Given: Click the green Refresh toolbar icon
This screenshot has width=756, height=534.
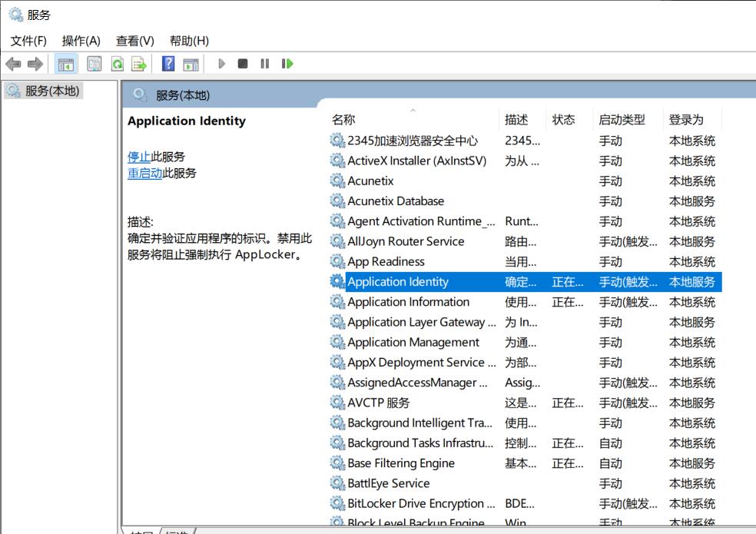Looking at the screenshot, I should [x=117, y=64].
